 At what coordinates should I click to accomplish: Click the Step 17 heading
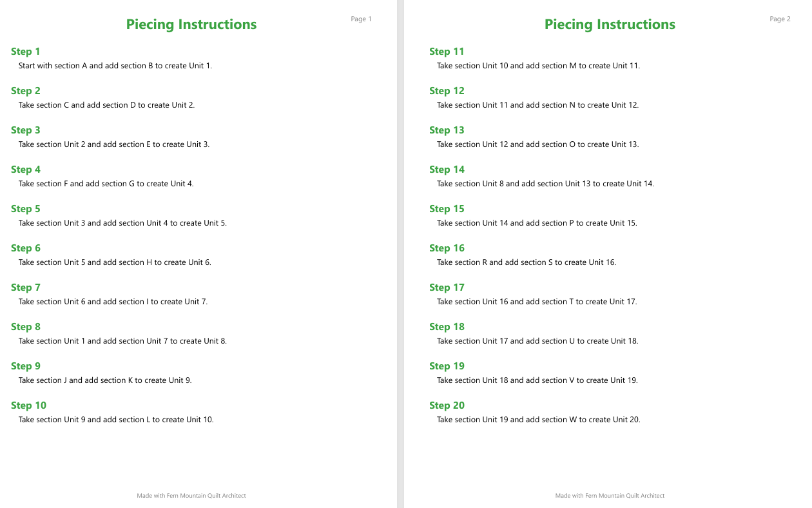(447, 288)
